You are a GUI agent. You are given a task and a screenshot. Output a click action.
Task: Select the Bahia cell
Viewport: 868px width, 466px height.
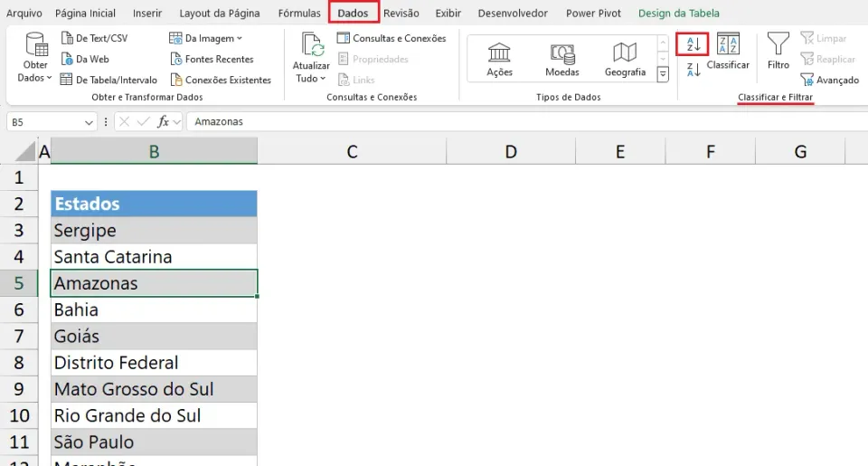click(x=154, y=309)
